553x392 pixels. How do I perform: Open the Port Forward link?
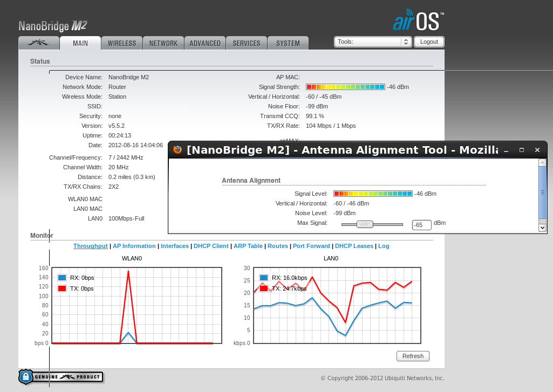[311, 246]
